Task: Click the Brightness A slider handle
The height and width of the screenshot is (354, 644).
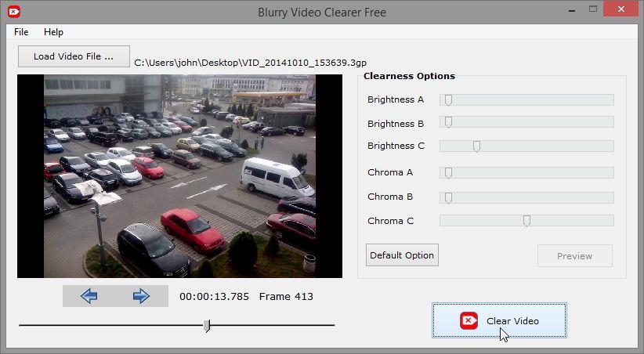Action: [x=448, y=99]
